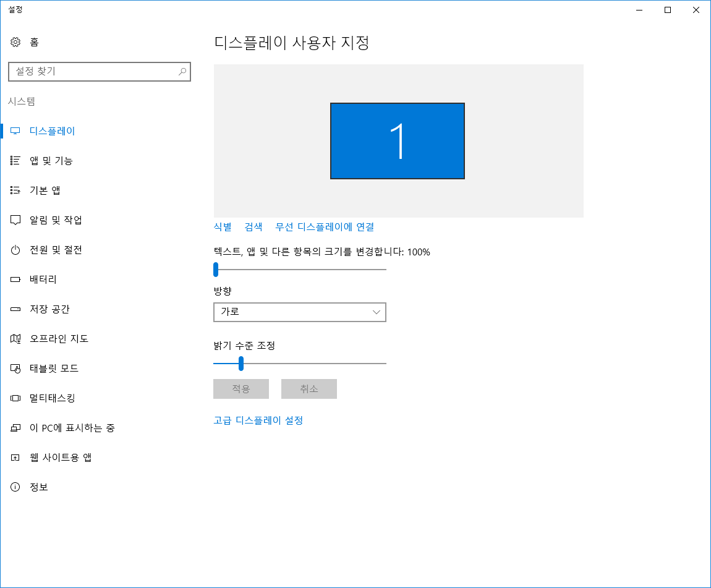Click the text scaling slider thumb
The image size is (711, 588).
click(x=216, y=270)
